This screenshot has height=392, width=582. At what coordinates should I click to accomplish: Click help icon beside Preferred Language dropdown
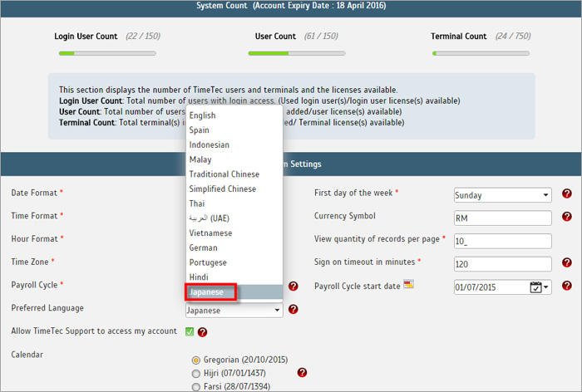tap(293, 310)
